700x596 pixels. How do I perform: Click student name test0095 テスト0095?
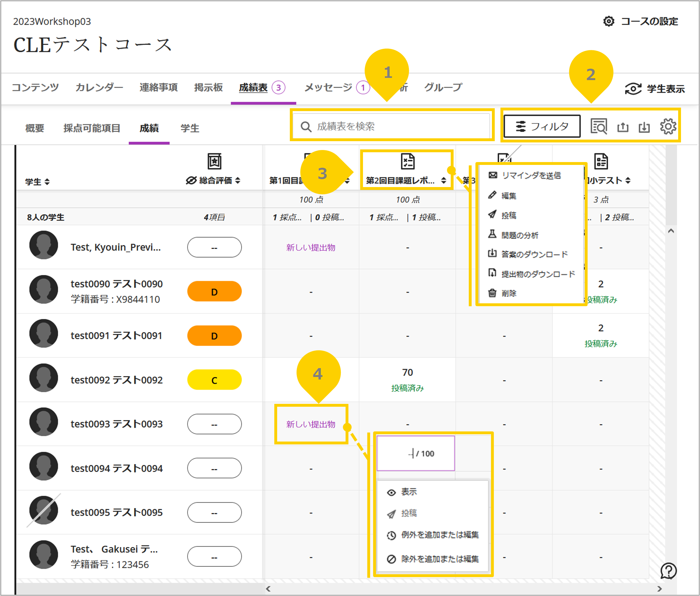tap(116, 513)
